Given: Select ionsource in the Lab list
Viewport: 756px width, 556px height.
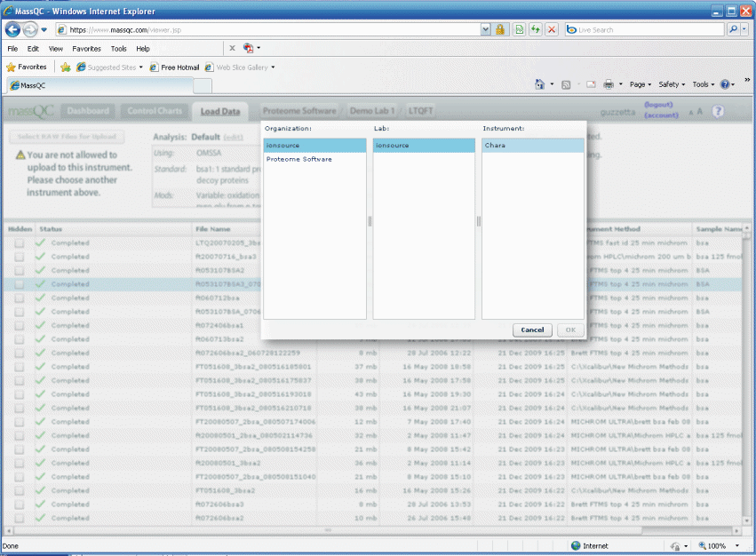Looking at the screenshot, I should point(424,145).
